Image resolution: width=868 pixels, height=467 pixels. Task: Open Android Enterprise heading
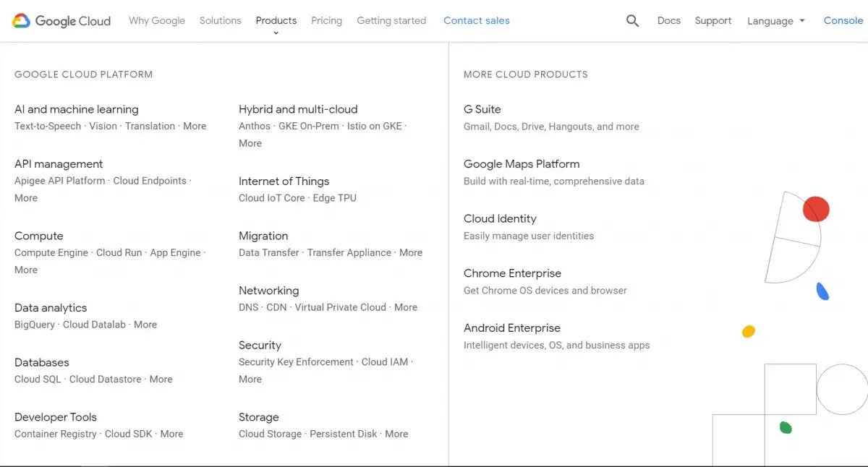(511, 328)
